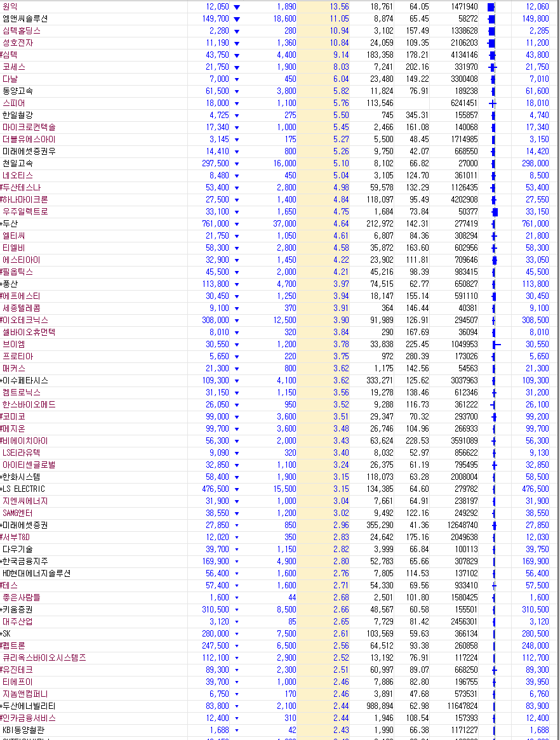This screenshot has width=560, height=740.
Task: Click the candlestick icon in the 우주일렉트로 row
Action: [x=495, y=212]
